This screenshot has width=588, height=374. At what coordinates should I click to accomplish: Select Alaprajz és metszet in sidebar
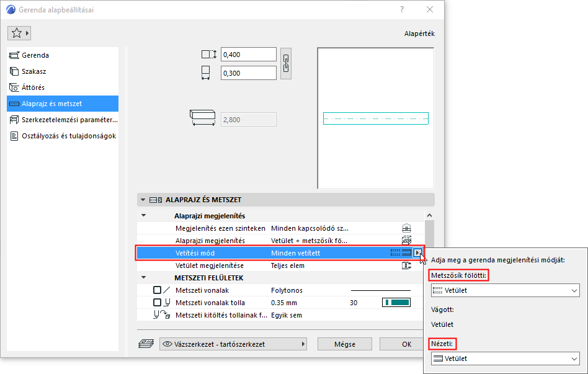(x=63, y=104)
